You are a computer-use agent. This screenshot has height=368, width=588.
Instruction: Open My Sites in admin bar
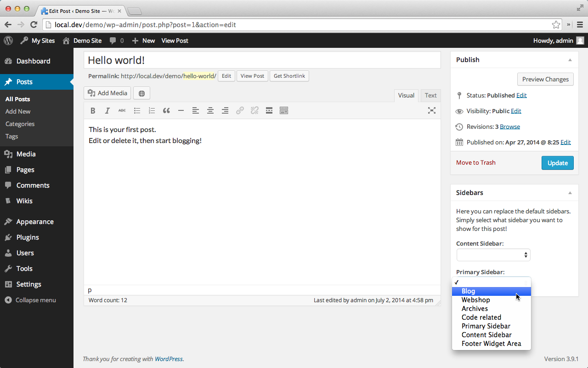point(38,40)
